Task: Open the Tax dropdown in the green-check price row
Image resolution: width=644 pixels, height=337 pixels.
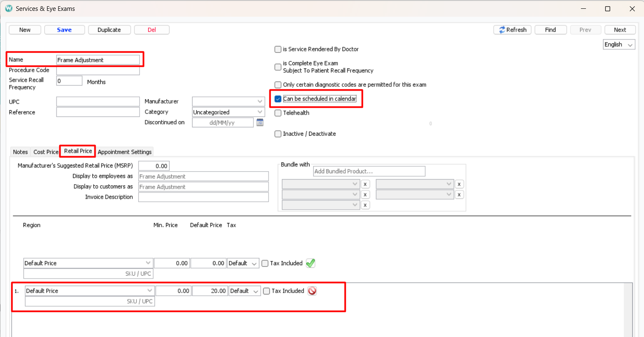Action: (243, 263)
